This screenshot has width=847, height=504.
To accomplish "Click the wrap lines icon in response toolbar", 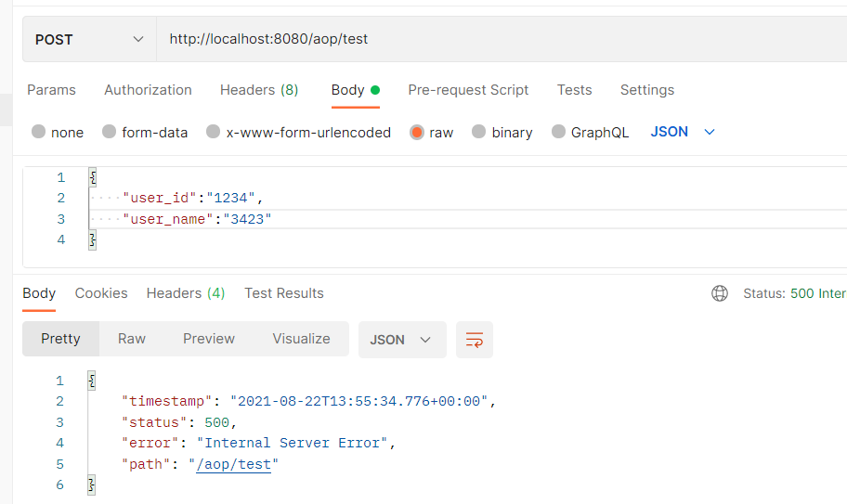I will pyautogui.click(x=475, y=340).
